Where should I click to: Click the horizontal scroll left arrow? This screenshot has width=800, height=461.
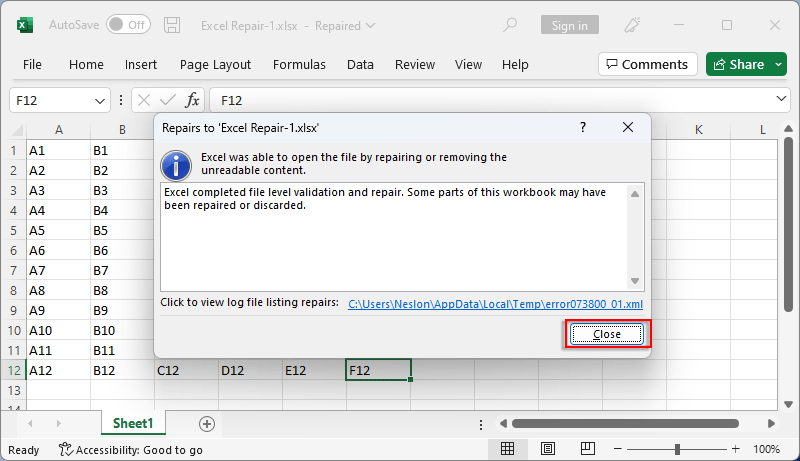pyautogui.click(x=504, y=423)
